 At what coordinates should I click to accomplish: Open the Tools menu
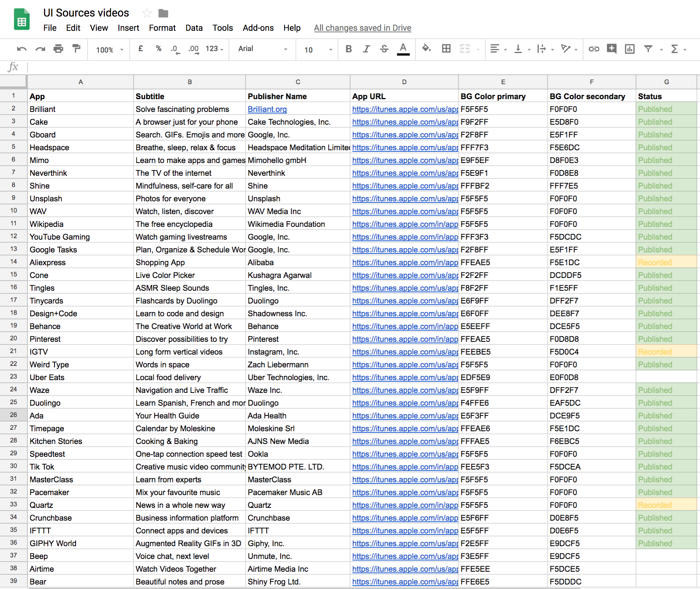tap(223, 28)
